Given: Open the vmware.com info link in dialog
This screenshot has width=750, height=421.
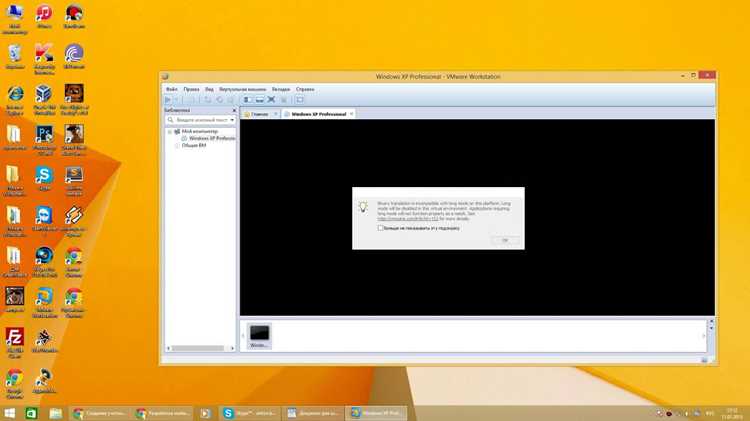Looking at the screenshot, I should tap(408, 219).
